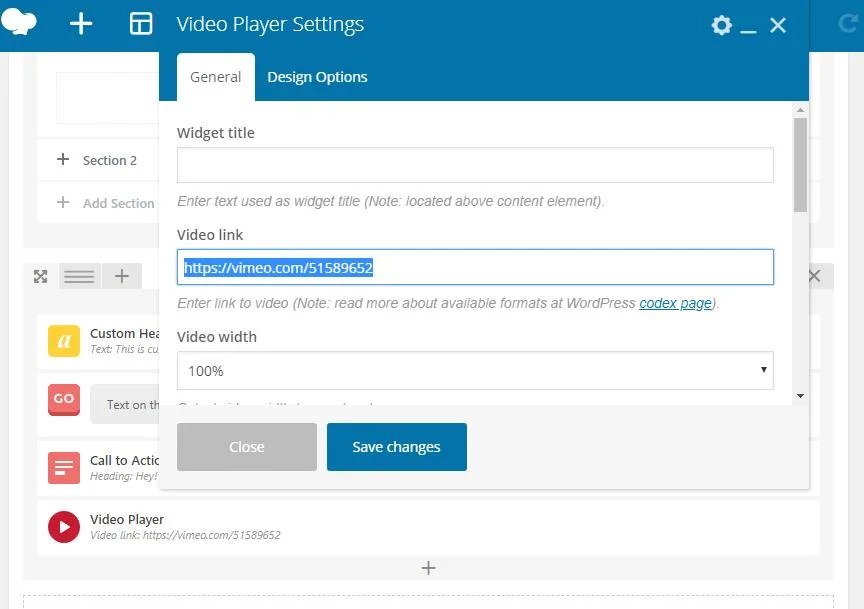Click the Call to Action element icon
The image size is (864, 609).
(64, 467)
